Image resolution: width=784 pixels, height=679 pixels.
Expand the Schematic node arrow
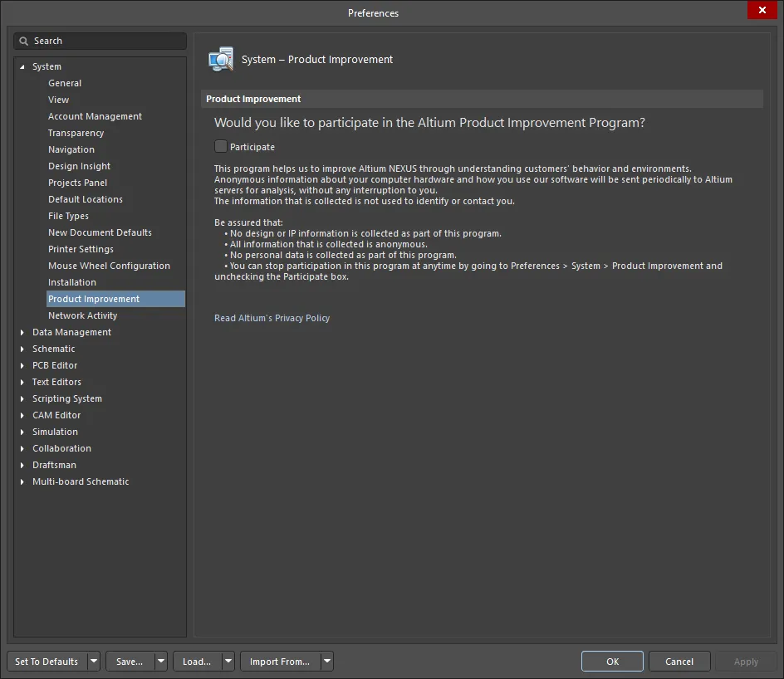click(22, 349)
